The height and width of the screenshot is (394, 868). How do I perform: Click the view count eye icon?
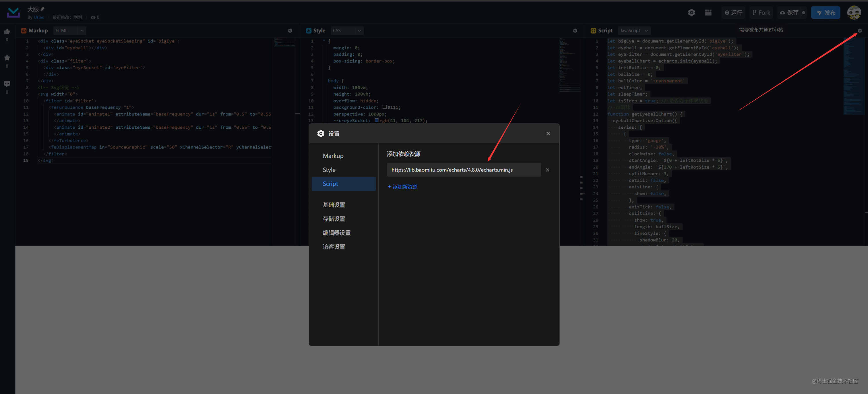click(x=93, y=18)
